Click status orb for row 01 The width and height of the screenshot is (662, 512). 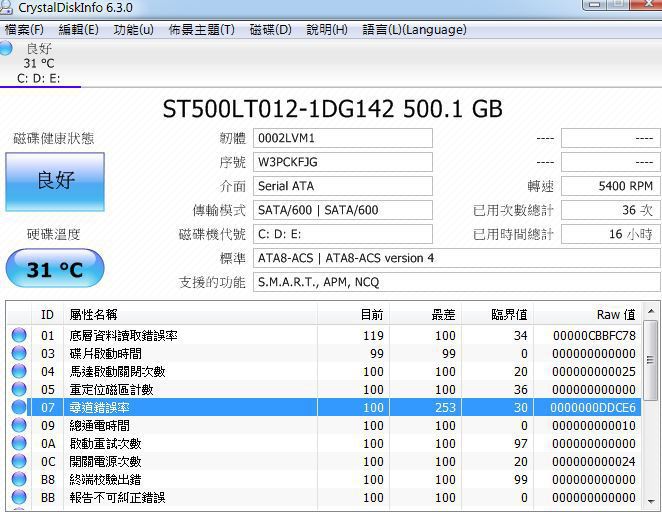[19, 335]
